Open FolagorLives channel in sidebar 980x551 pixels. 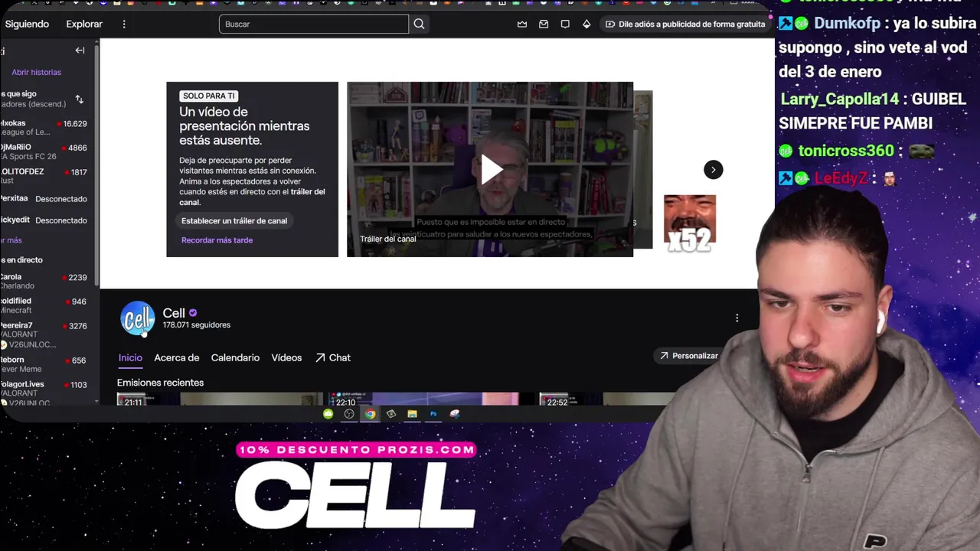[x=44, y=393]
